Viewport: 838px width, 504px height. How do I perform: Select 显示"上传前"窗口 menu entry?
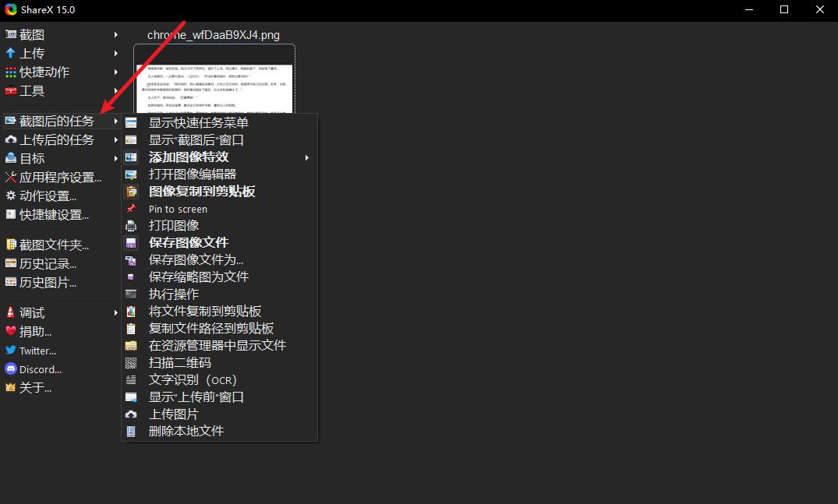point(220,397)
